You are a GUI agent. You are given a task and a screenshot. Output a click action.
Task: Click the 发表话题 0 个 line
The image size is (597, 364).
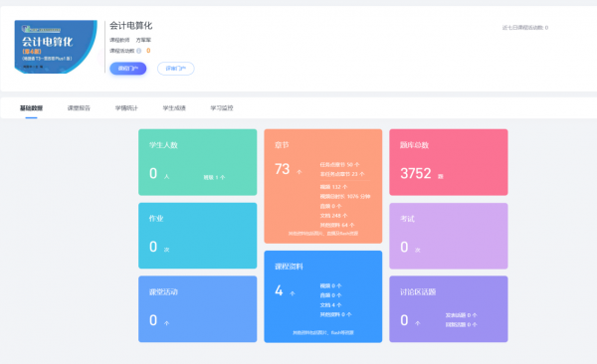[461, 315]
